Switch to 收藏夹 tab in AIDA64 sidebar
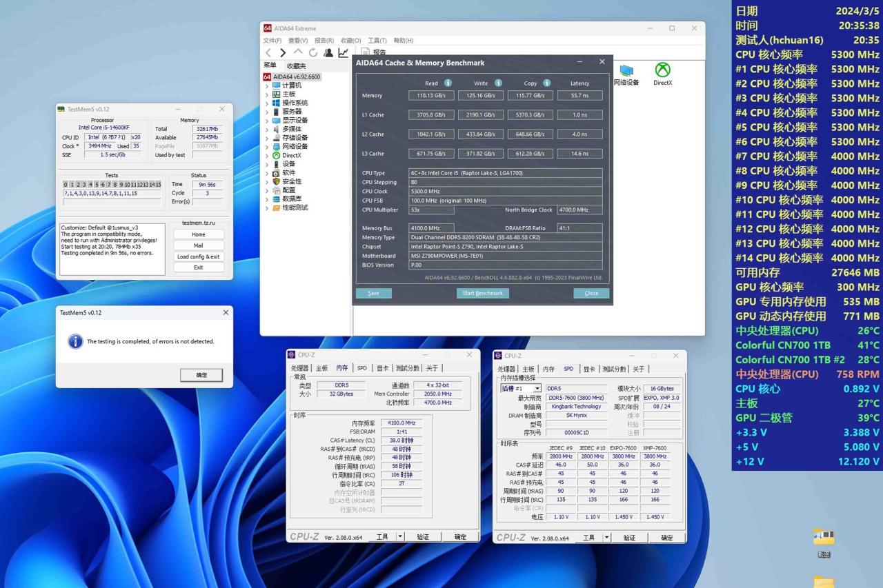Viewport: 883px width, 588px height. (x=296, y=66)
